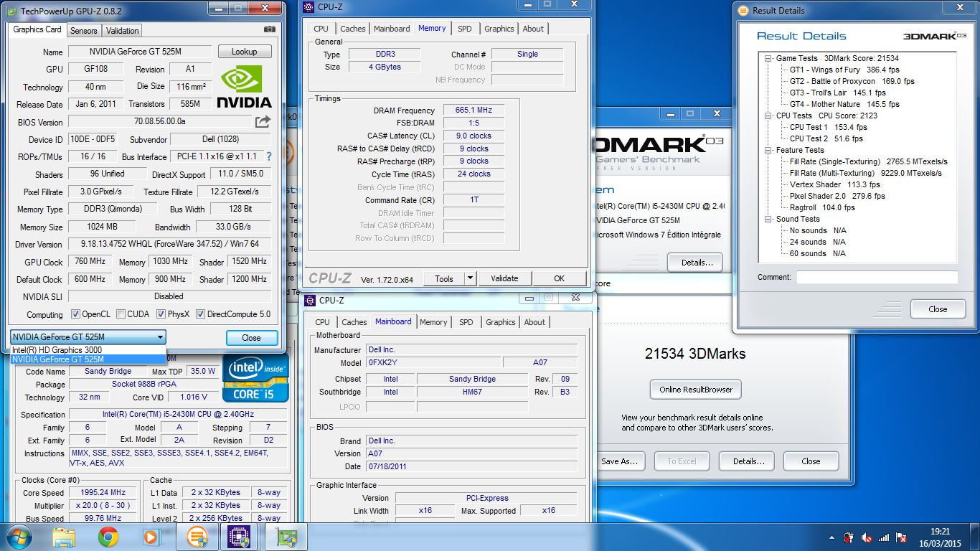Click the Save As... button in 3DMark
980x551 pixels.
pos(619,461)
